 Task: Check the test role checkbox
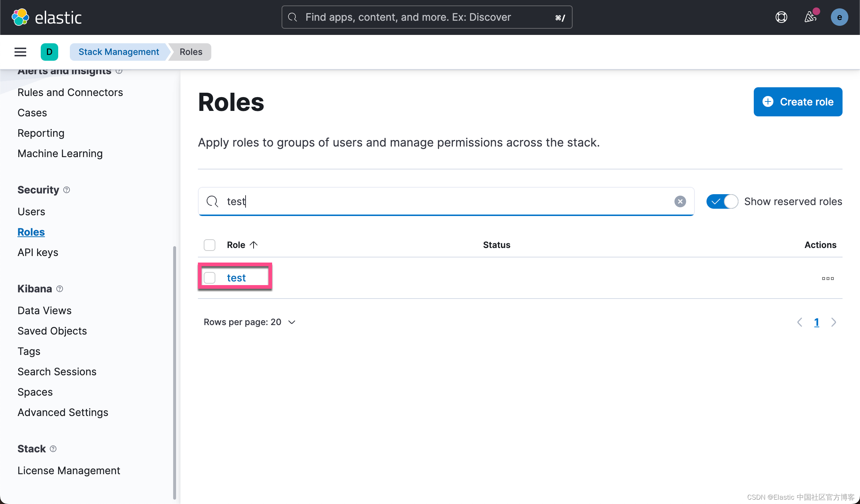[210, 278]
